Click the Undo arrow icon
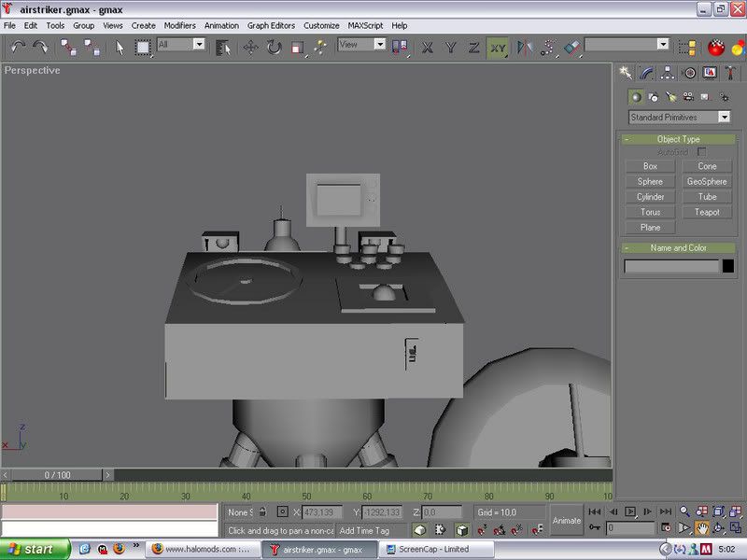747x560 pixels. pyautogui.click(x=18, y=47)
